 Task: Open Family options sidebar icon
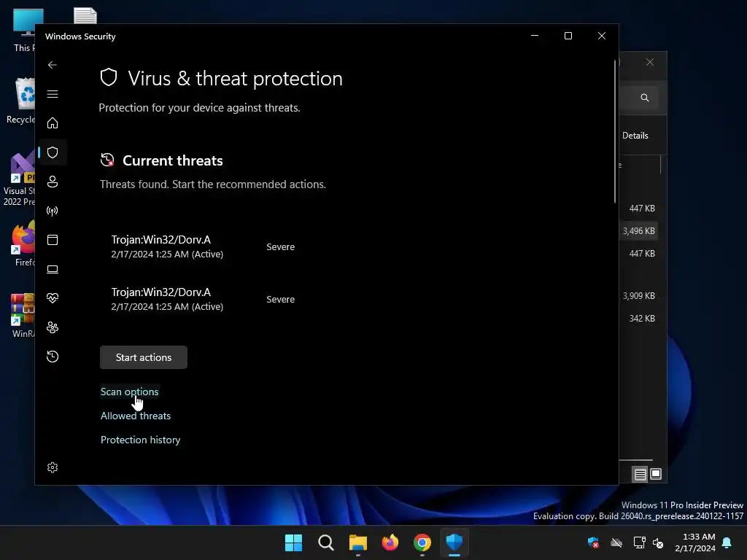(x=53, y=327)
